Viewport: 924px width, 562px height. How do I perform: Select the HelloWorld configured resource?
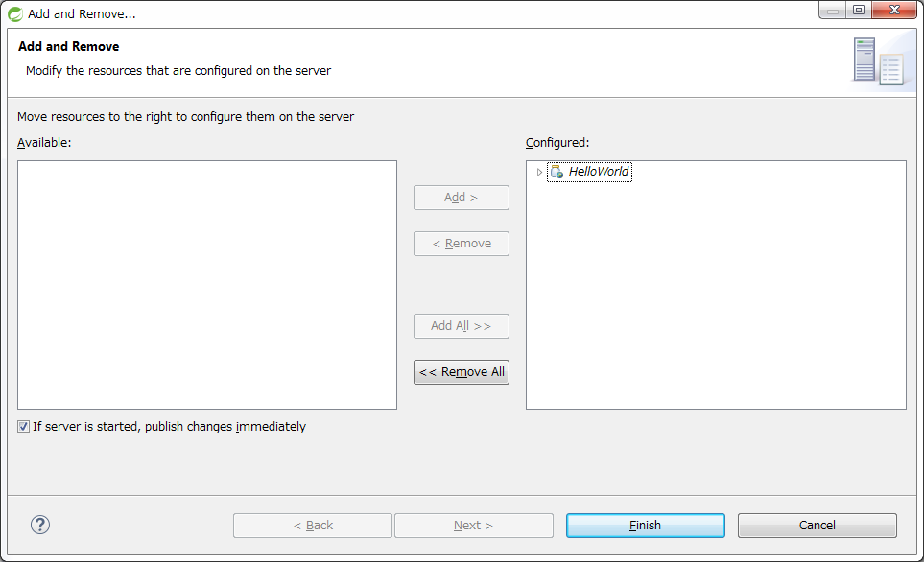(599, 173)
